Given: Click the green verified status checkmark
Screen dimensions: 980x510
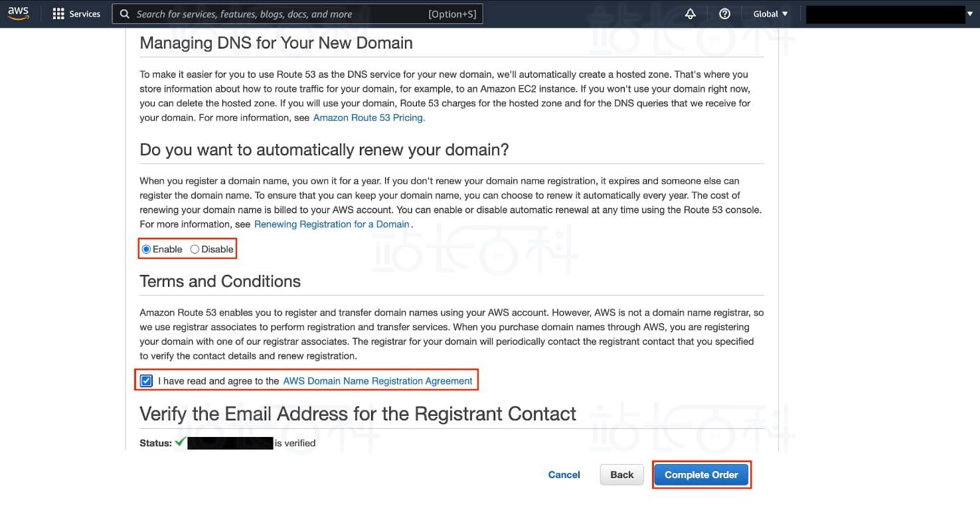Looking at the screenshot, I should [x=180, y=442].
